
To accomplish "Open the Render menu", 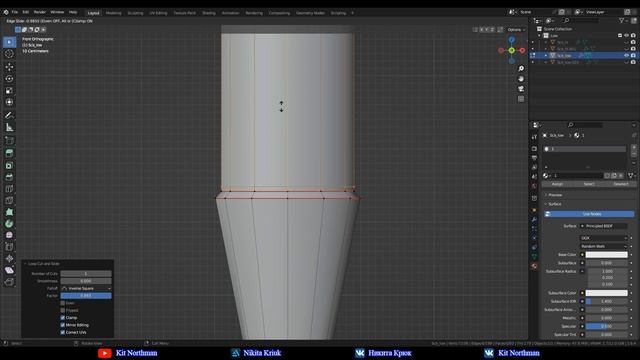I will pyautogui.click(x=40, y=12).
